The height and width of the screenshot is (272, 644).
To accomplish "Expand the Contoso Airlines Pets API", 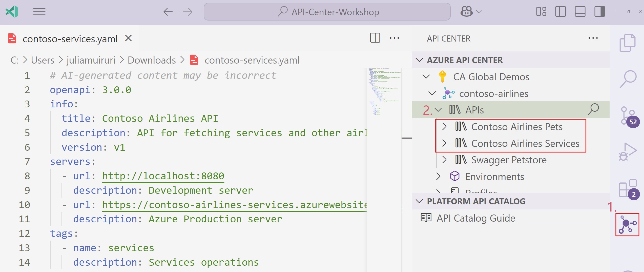I will click(x=445, y=126).
